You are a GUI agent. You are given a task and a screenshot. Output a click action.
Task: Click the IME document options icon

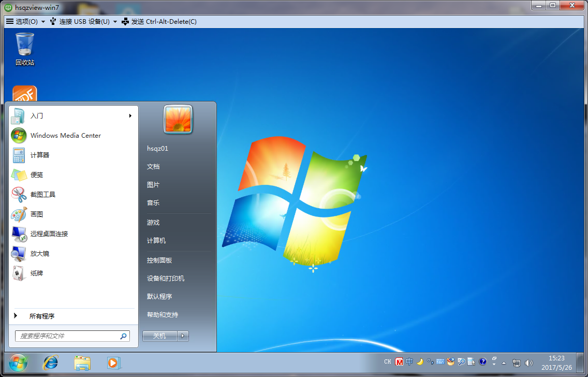click(472, 361)
